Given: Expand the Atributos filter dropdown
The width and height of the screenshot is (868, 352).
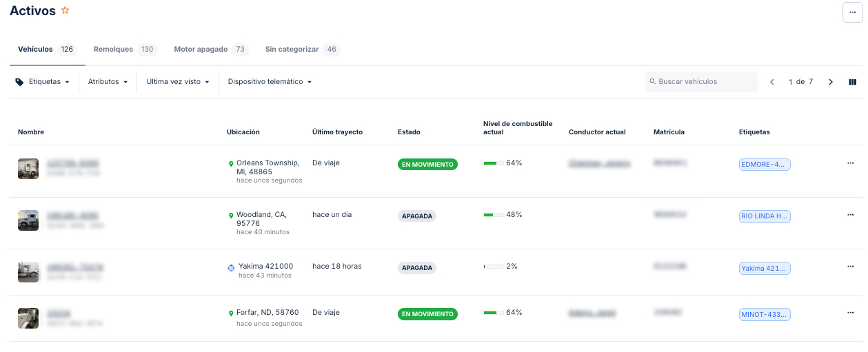Looking at the screenshot, I should point(108,82).
